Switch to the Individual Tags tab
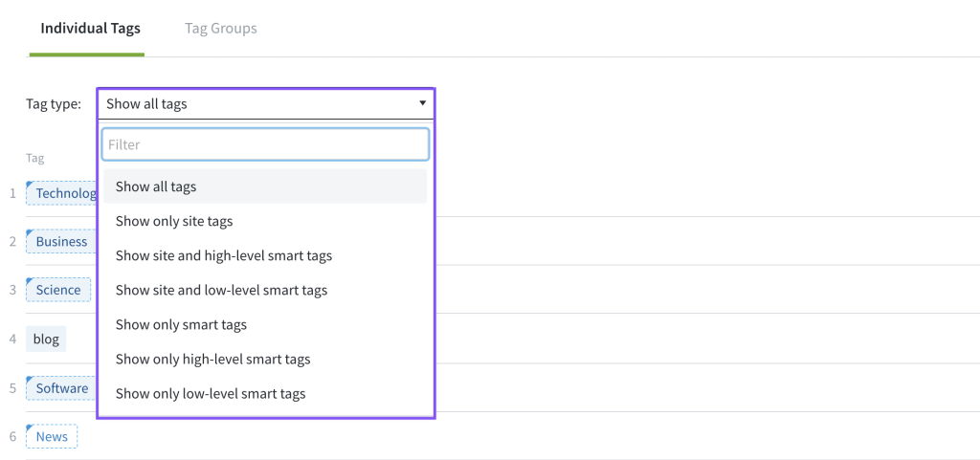The image size is (980, 460). coord(90,29)
